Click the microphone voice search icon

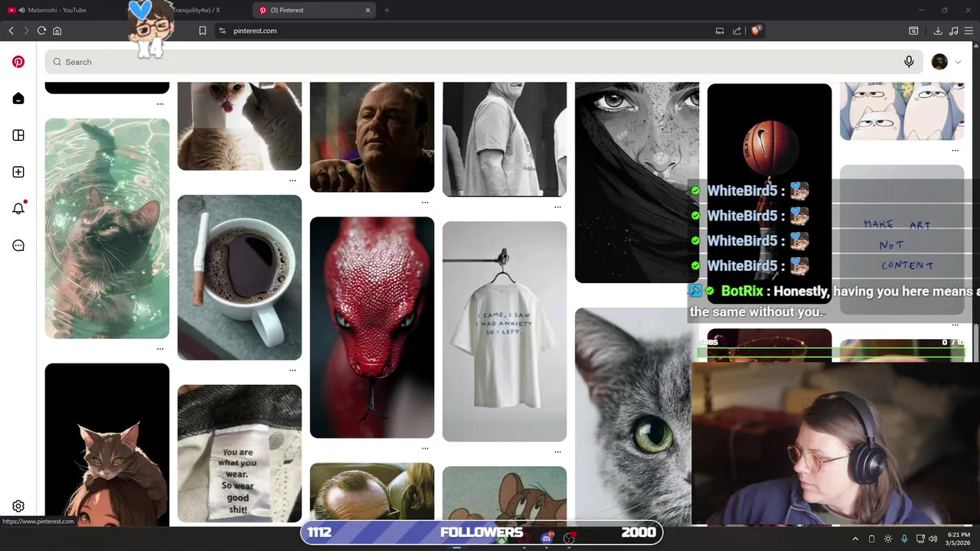coord(909,62)
